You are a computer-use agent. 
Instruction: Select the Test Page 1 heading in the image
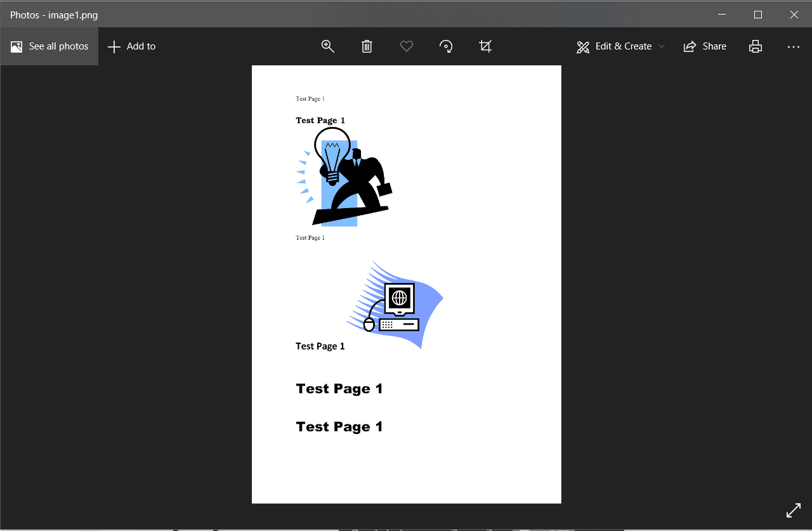[339, 388]
